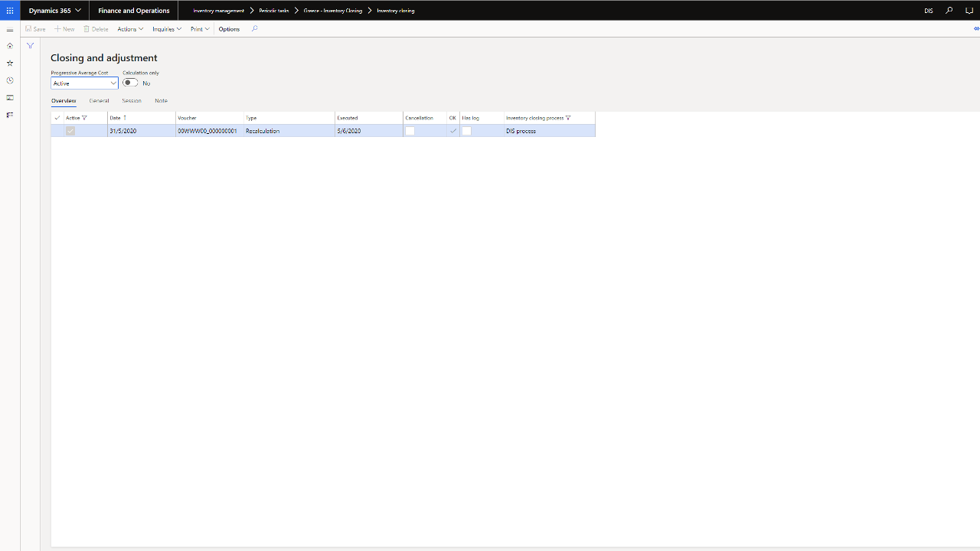Click Finance and Operations title link
Viewport: 980px width, 551px height.
point(134,11)
